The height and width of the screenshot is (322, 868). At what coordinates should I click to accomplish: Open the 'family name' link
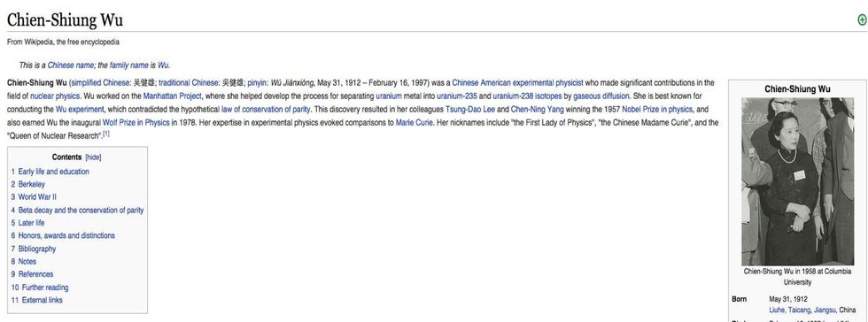(x=129, y=65)
